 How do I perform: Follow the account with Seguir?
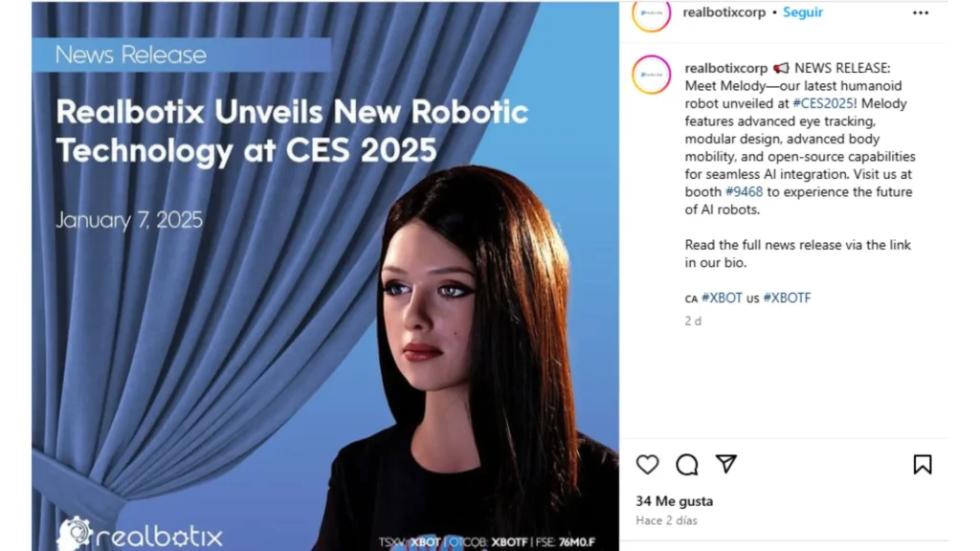click(803, 12)
